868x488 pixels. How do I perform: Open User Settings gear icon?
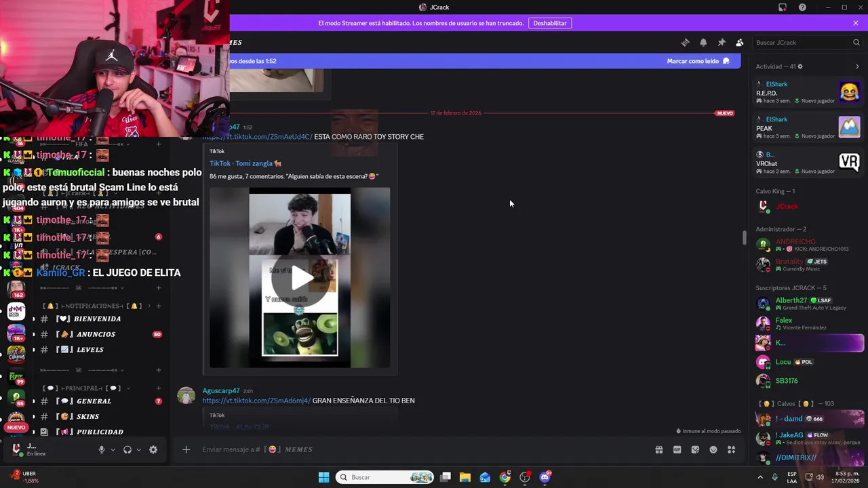point(153,449)
